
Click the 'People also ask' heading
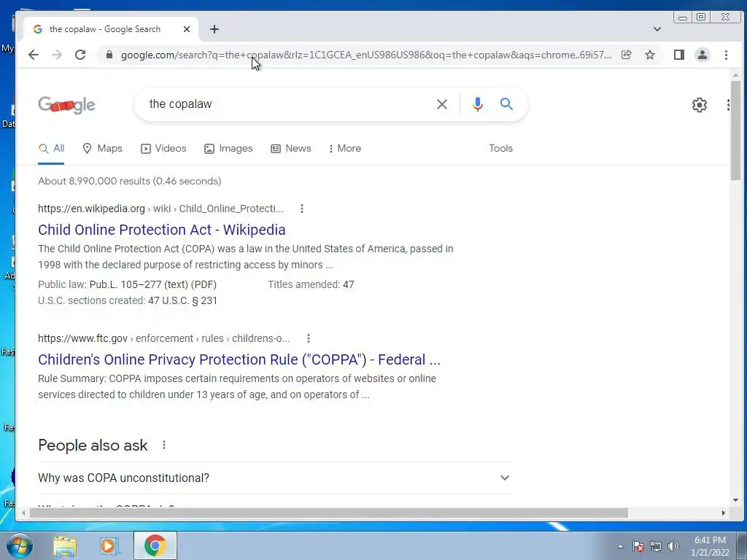click(93, 446)
